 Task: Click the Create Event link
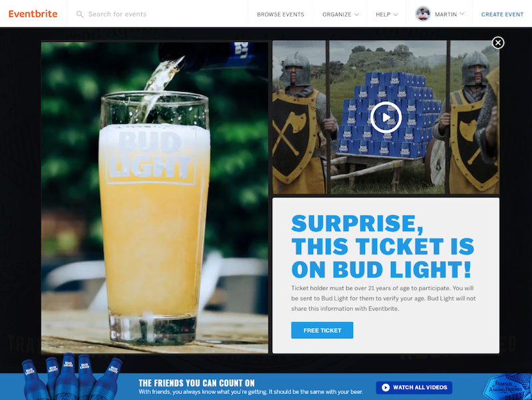tap(502, 14)
